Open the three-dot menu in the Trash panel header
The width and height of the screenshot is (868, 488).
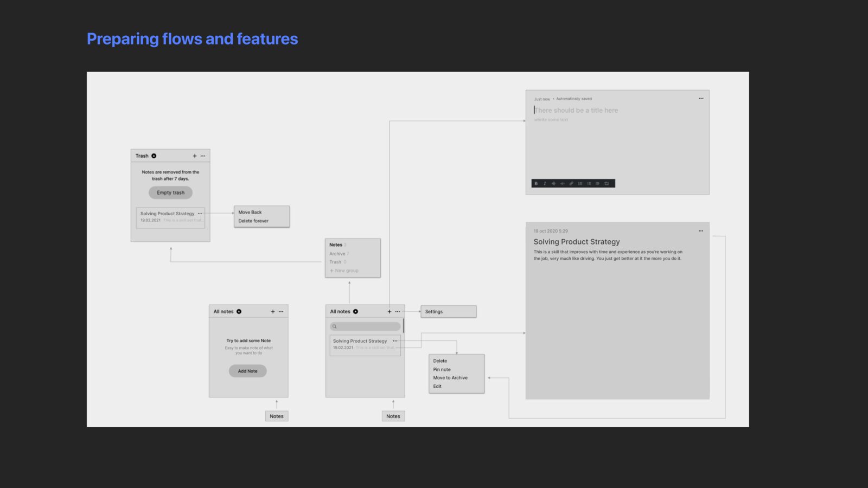(x=203, y=156)
